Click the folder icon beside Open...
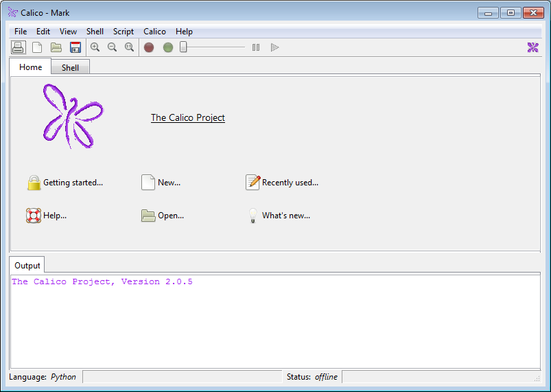551x392 pixels. click(x=148, y=216)
